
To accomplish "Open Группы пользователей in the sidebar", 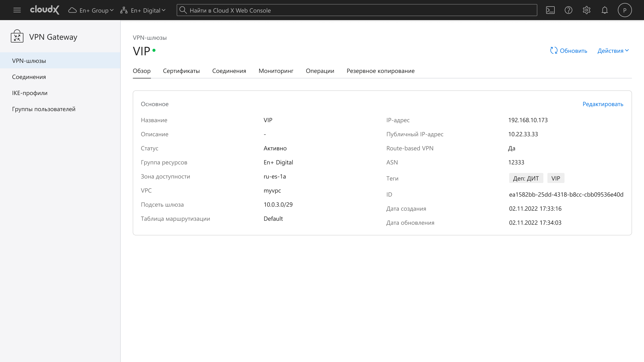I will click(x=44, y=109).
